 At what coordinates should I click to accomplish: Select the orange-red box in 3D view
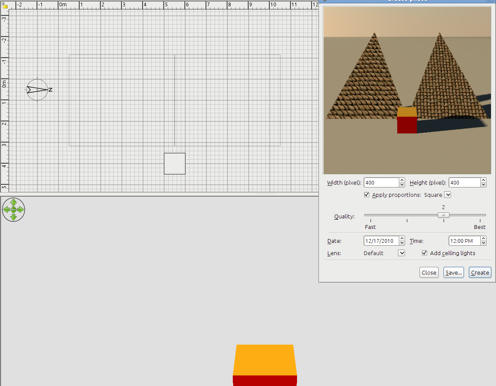tap(265, 365)
